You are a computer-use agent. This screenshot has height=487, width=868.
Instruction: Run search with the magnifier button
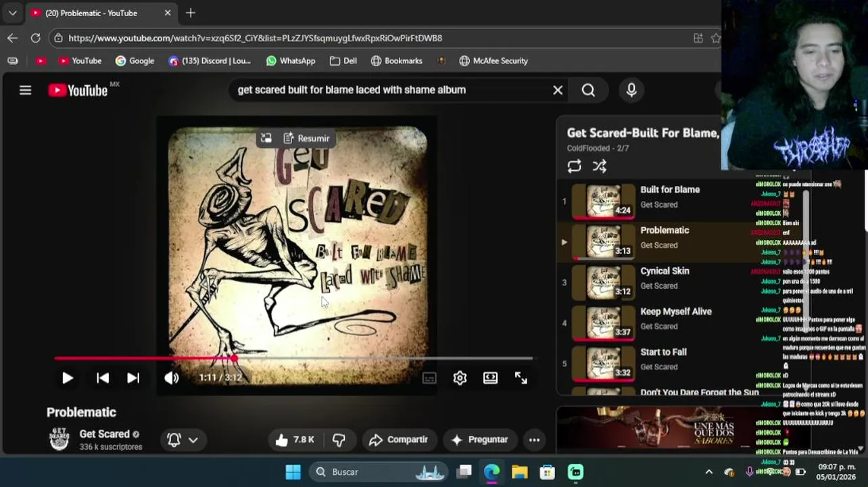(588, 90)
